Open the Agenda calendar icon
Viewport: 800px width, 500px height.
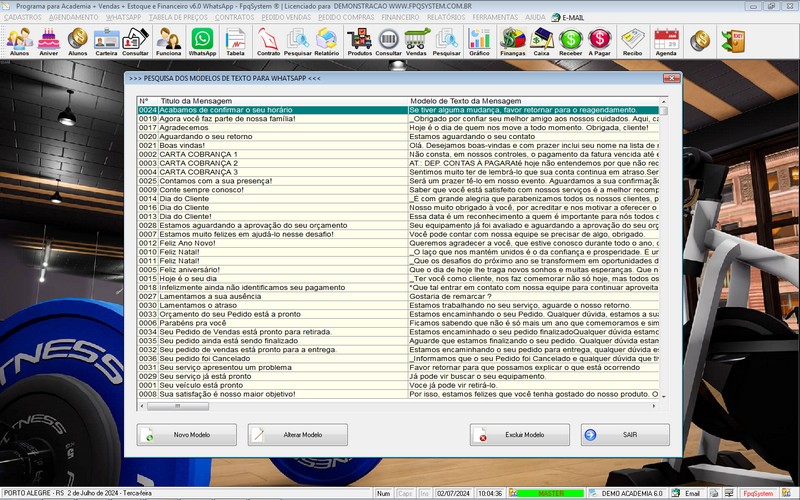pyautogui.click(x=666, y=41)
